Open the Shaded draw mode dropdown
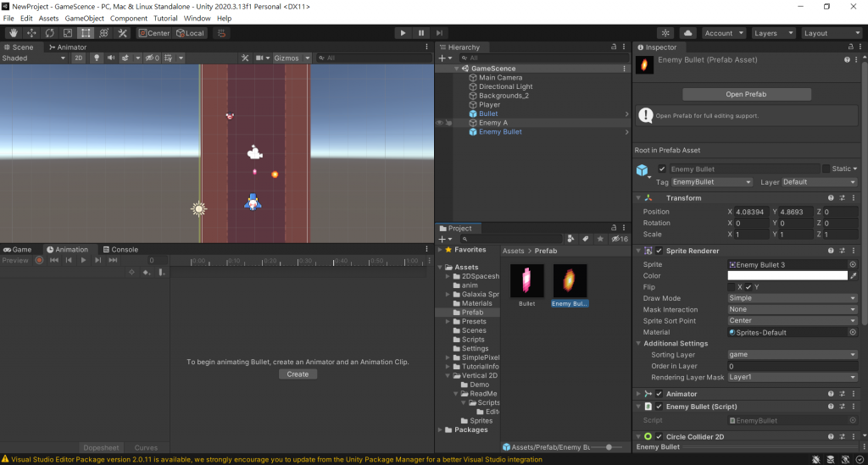 pyautogui.click(x=34, y=58)
